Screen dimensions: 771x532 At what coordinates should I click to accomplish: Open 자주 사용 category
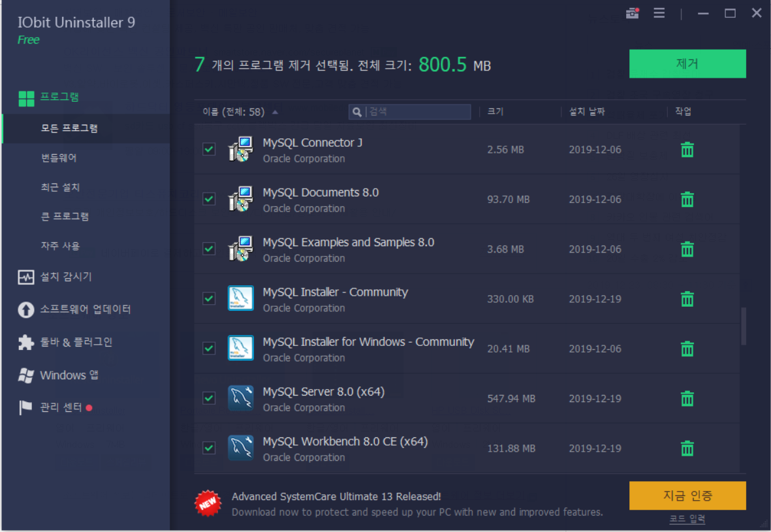[x=60, y=246]
